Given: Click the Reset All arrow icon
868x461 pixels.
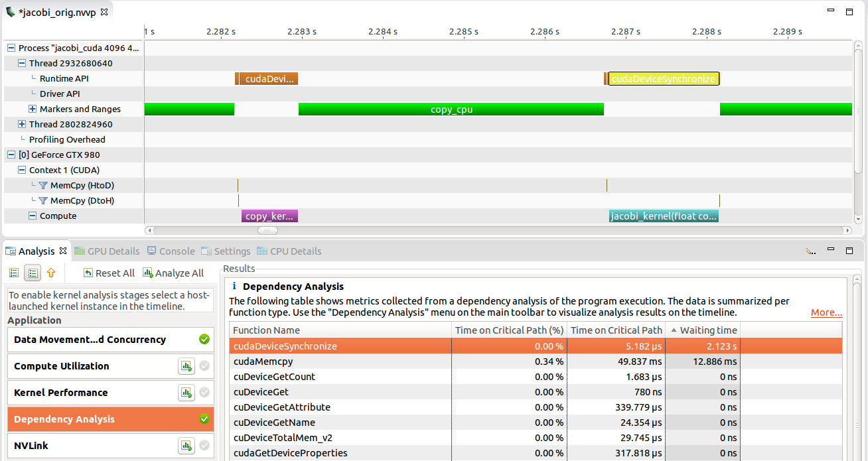Looking at the screenshot, I should (x=87, y=273).
